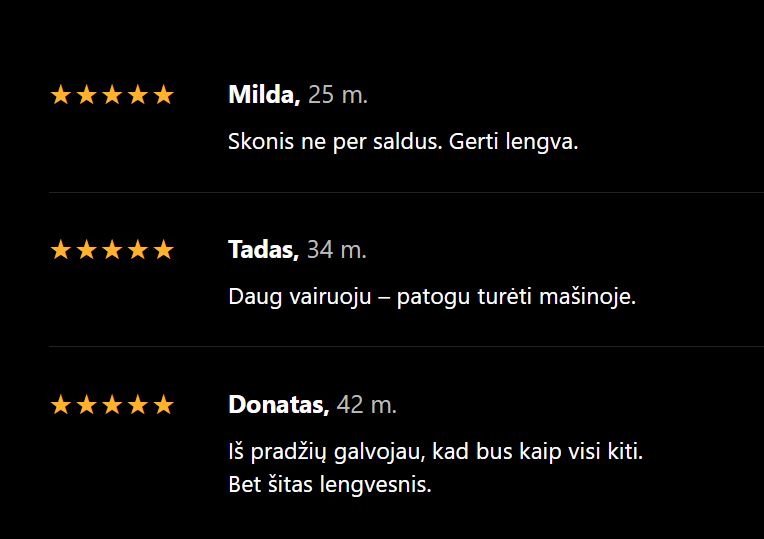Screen dimensions: 764x539
Task: Click the fifth star in Tadas's rating
Action: click(163, 250)
